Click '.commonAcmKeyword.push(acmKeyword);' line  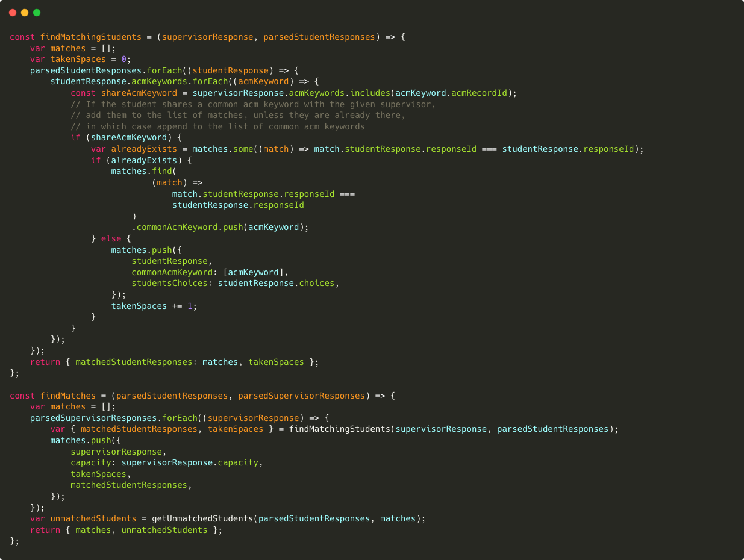click(220, 227)
